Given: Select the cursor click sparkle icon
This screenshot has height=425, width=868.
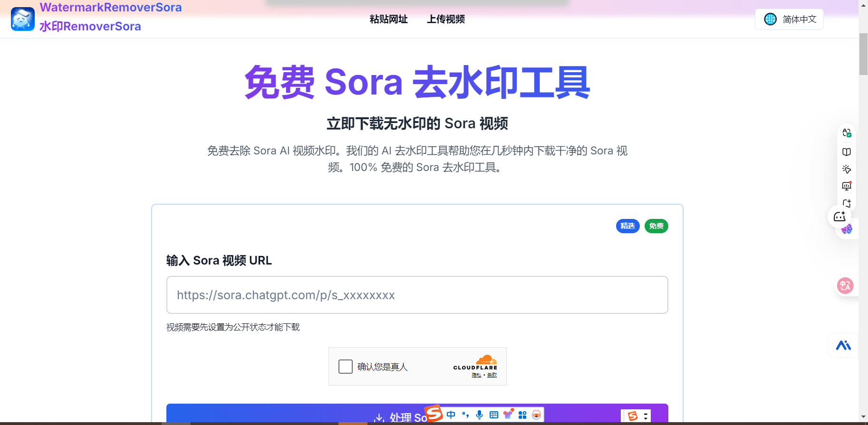Looking at the screenshot, I should pos(847,169).
